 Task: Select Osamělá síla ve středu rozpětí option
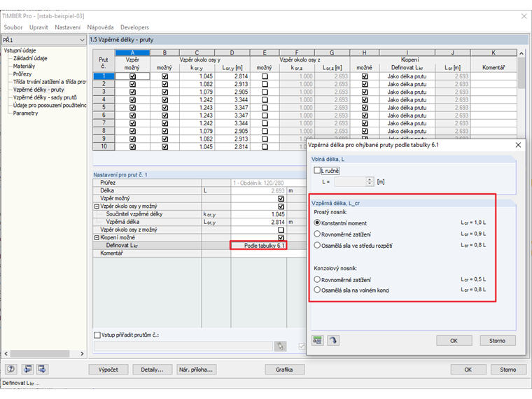pyautogui.click(x=317, y=245)
